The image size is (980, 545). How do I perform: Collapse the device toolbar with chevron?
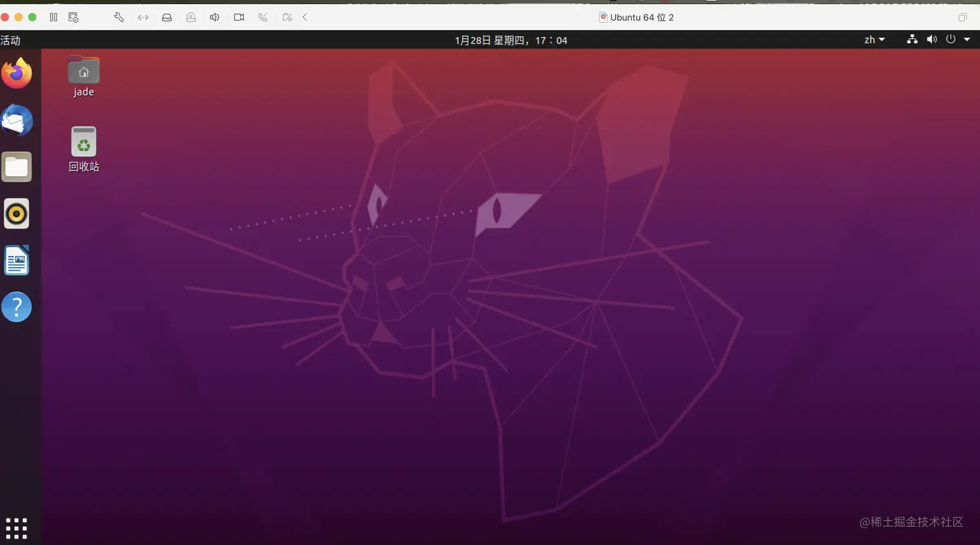point(305,17)
